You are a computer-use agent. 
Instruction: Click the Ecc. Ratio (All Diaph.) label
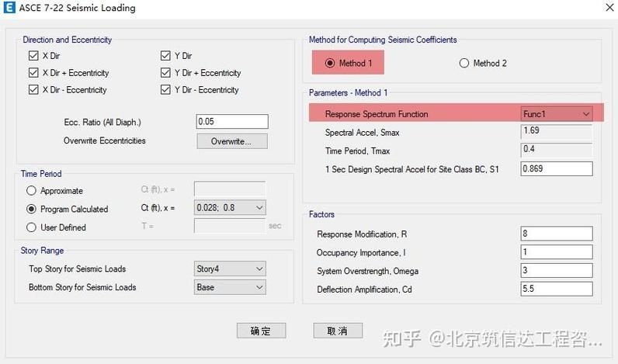[x=102, y=122]
